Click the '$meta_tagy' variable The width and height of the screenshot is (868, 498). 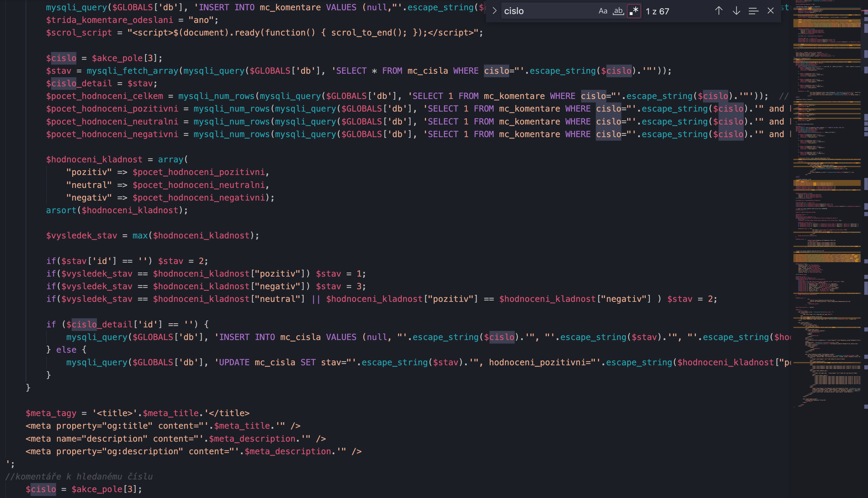(51, 413)
